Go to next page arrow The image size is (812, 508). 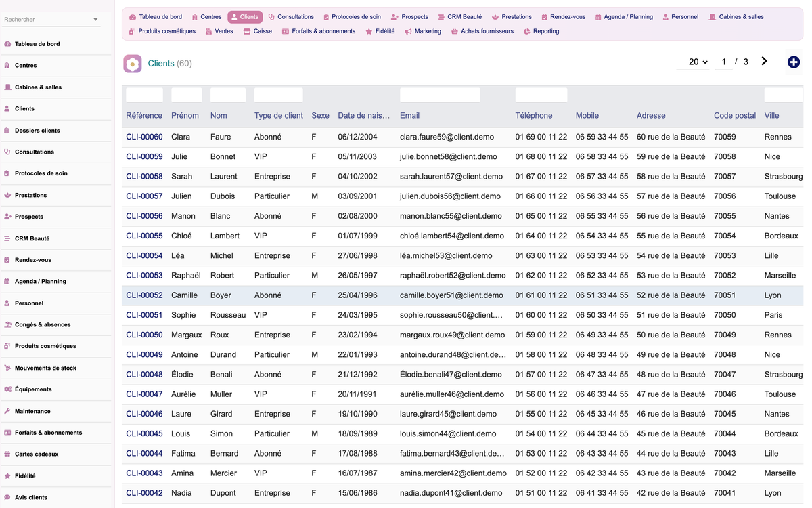(765, 62)
